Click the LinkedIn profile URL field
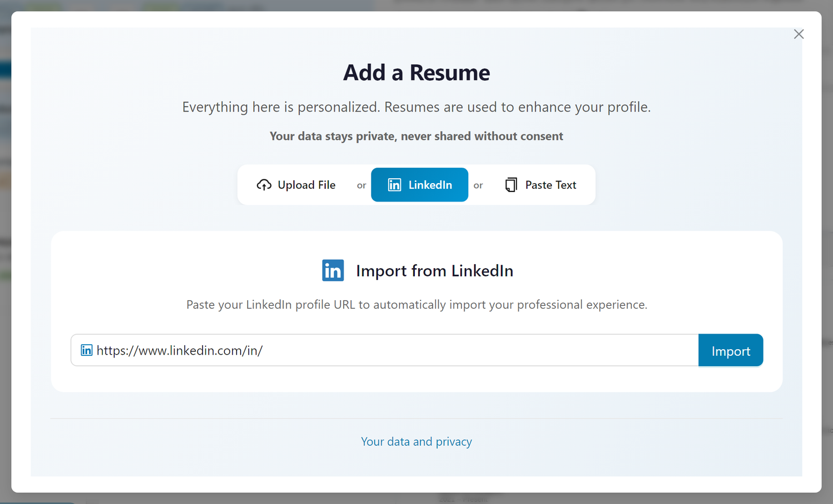 (384, 350)
